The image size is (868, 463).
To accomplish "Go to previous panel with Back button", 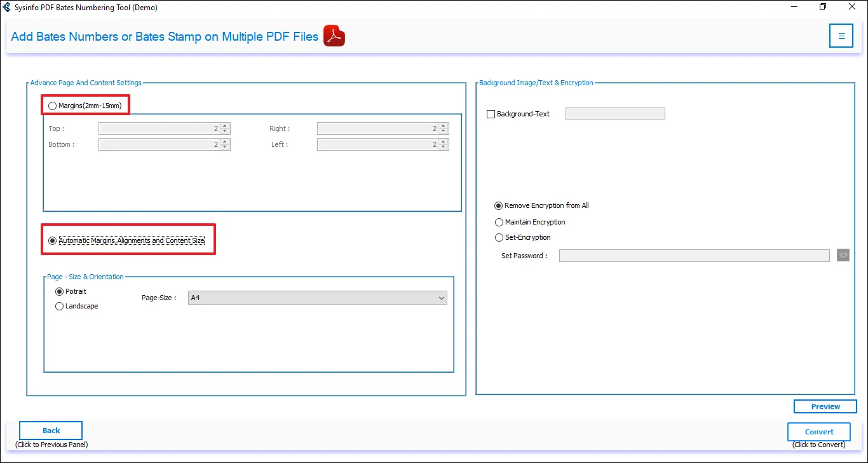I will (51, 431).
